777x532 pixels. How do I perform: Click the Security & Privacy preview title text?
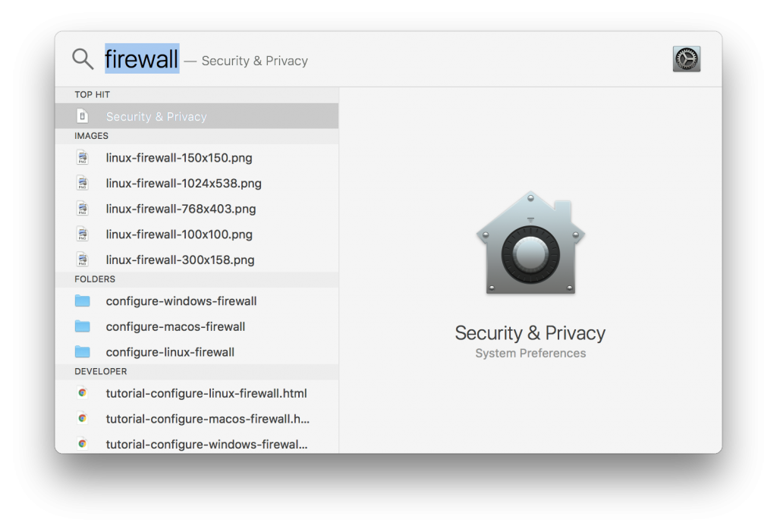click(x=530, y=333)
